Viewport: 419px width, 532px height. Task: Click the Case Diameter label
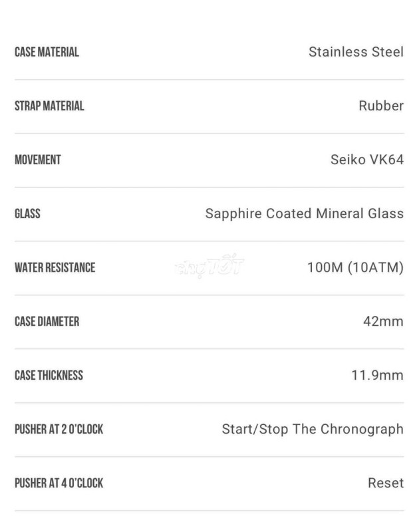47,321
